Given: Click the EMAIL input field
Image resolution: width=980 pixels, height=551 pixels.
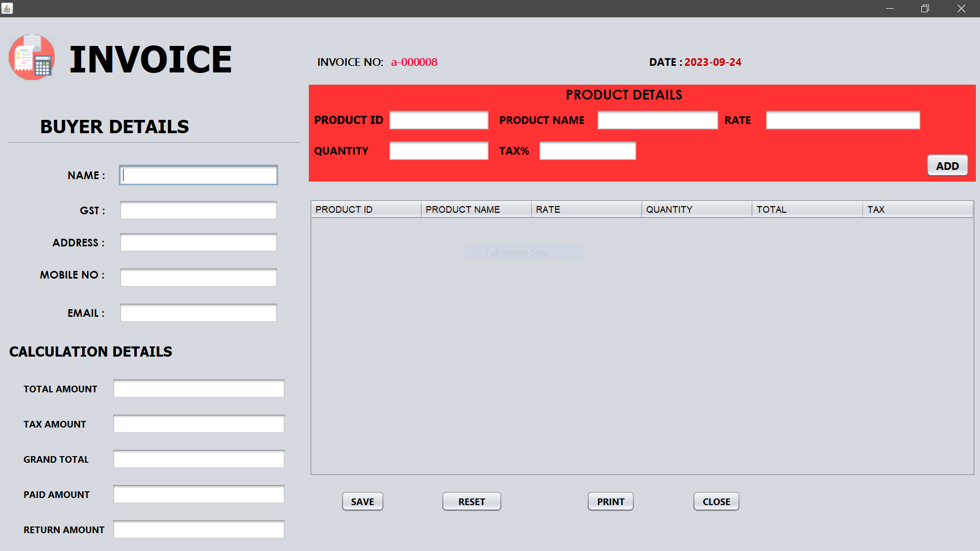Looking at the screenshot, I should pyautogui.click(x=198, y=312).
